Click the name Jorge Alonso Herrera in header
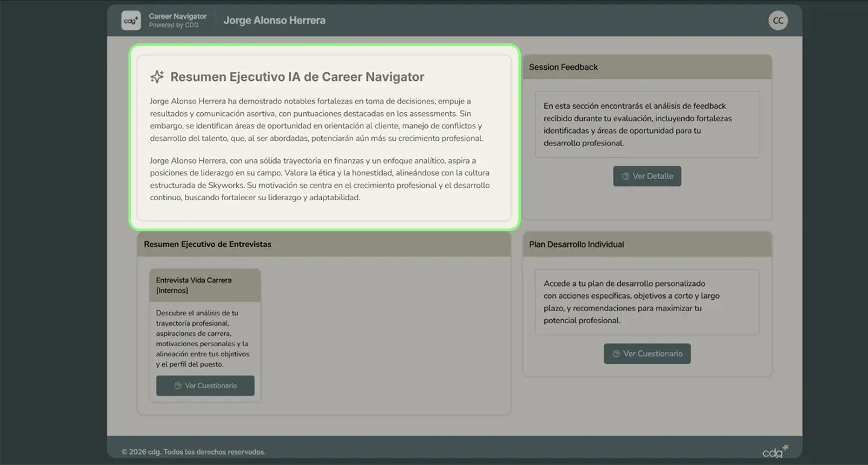 (x=274, y=21)
